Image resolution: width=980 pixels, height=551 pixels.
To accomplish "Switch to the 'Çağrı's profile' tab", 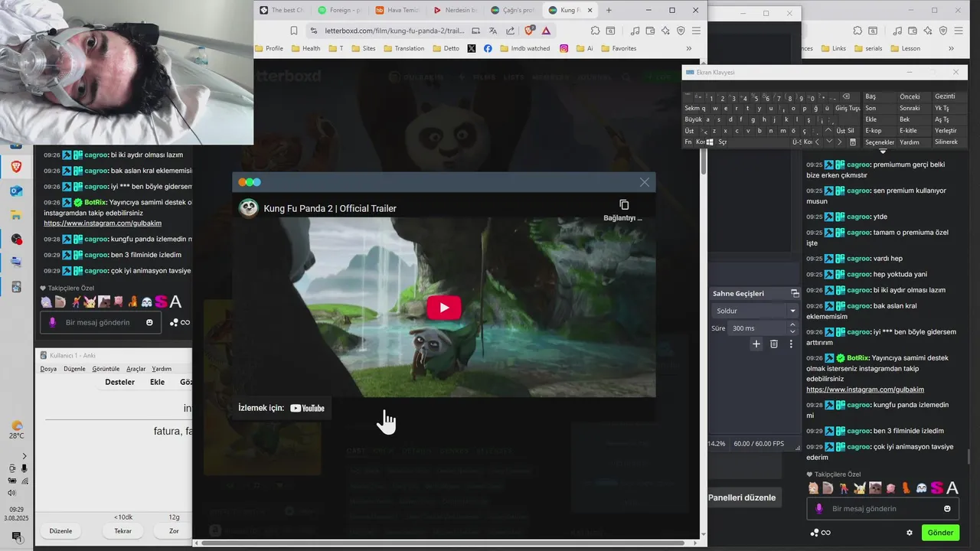I will click(x=512, y=10).
